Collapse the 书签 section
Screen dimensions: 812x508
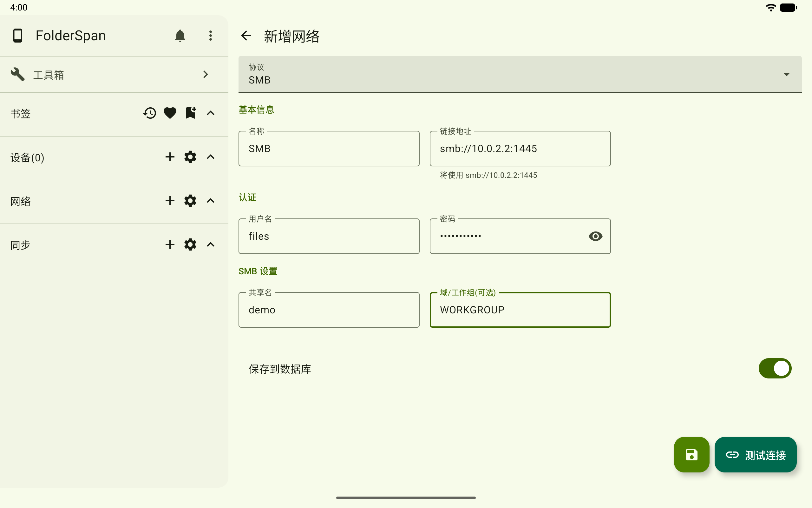pos(210,113)
